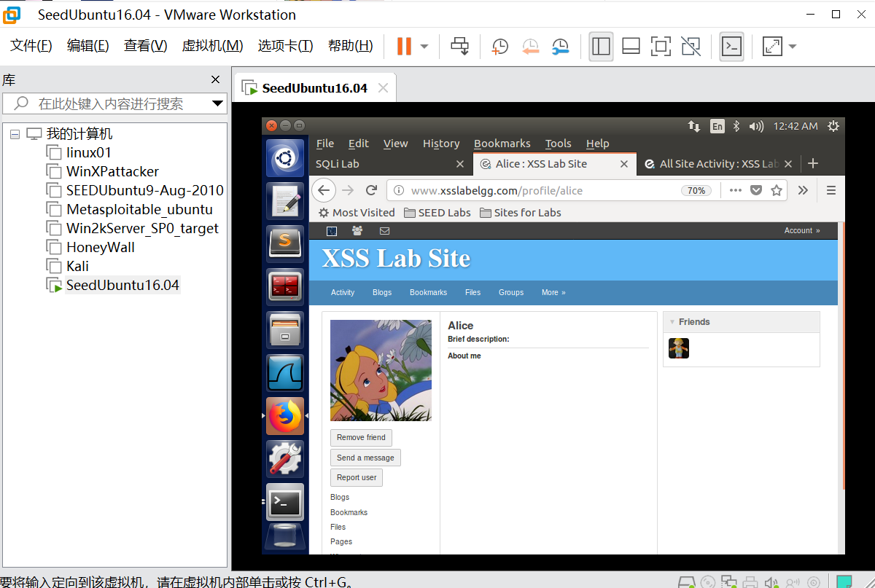Open the page actions three-dot menu
875x588 pixels.
[735, 190]
